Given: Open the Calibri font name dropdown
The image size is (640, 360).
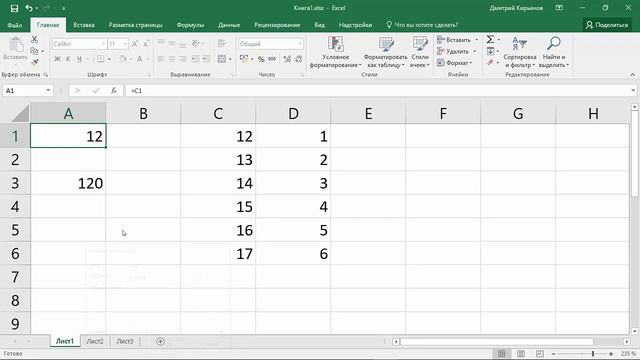Looking at the screenshot, I should [103, 44].
